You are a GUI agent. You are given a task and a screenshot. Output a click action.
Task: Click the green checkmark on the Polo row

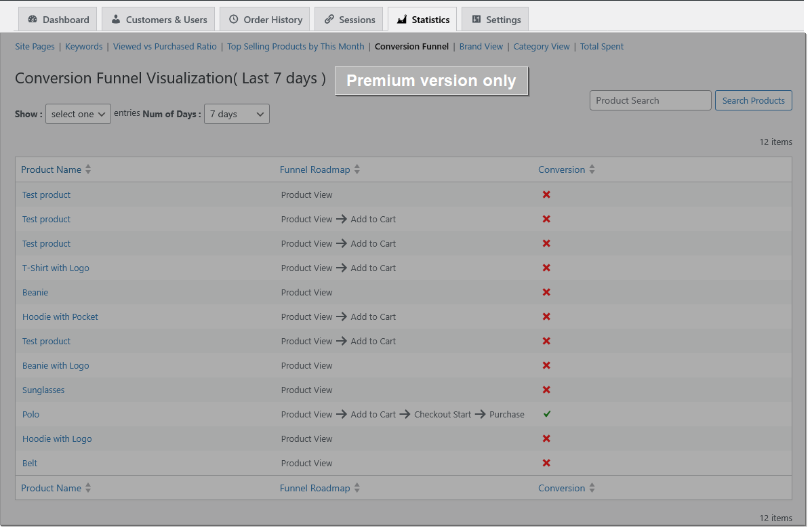pyautogui.click(x=547, y=414)
